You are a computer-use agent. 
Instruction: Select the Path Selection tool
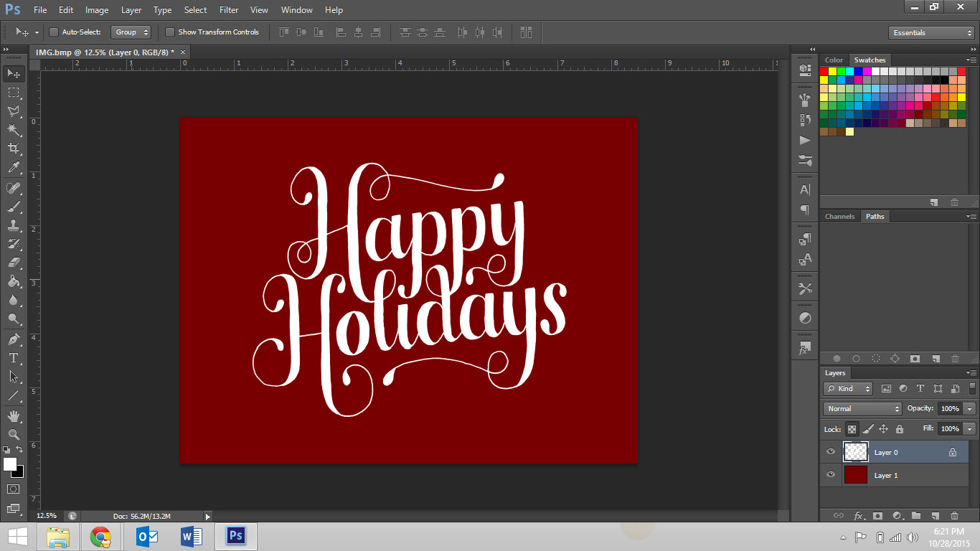point(14,377)
